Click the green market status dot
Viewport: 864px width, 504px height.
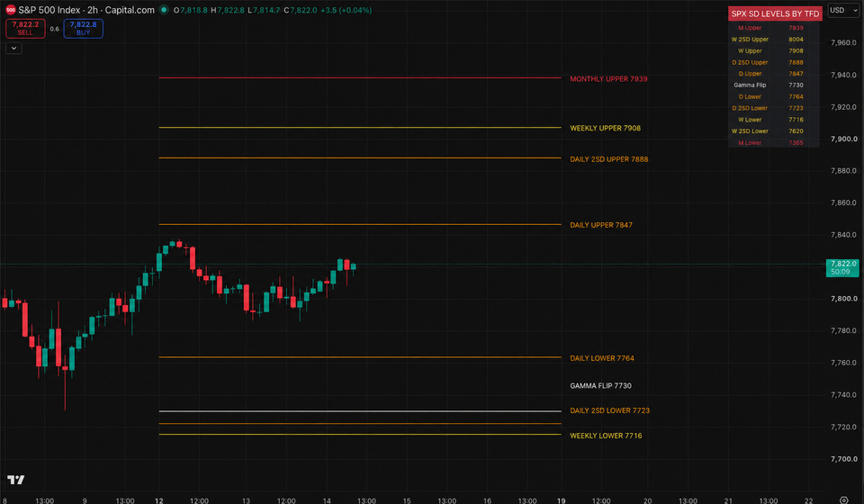coord(164,10)
